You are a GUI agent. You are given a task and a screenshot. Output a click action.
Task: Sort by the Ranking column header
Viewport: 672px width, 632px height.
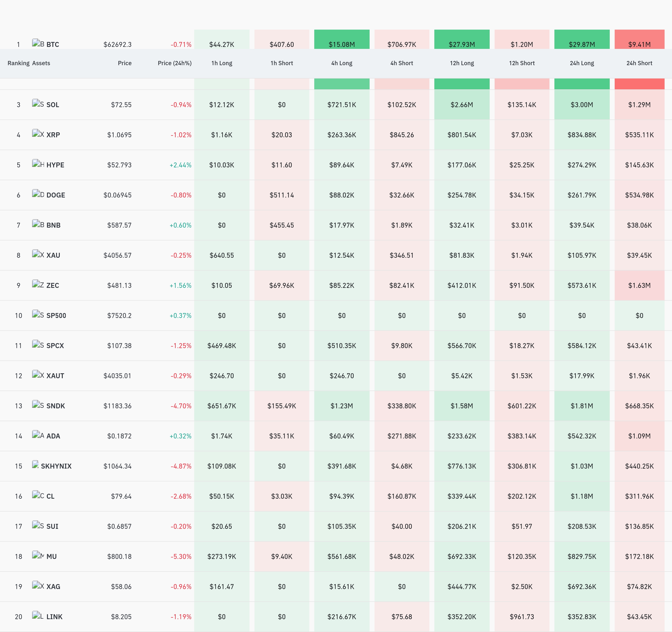19,63
